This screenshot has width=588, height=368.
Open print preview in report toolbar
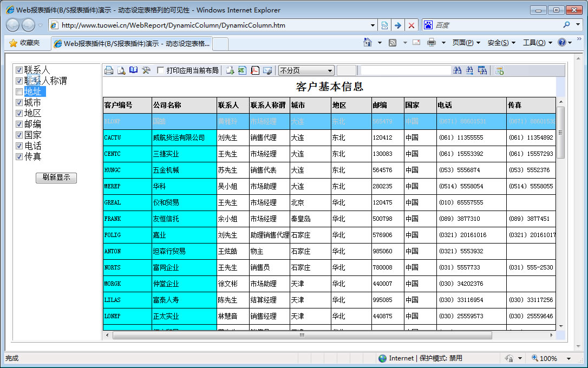click(121, 70)
